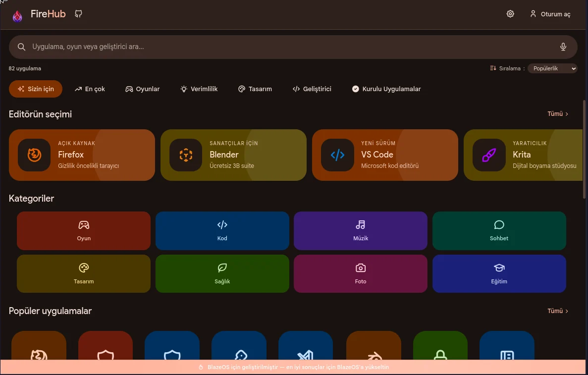Click the VS Code icon in Editörün seçimi
Image resolution: width=588 pixels, height=375 pixels.
coord(337,155)
